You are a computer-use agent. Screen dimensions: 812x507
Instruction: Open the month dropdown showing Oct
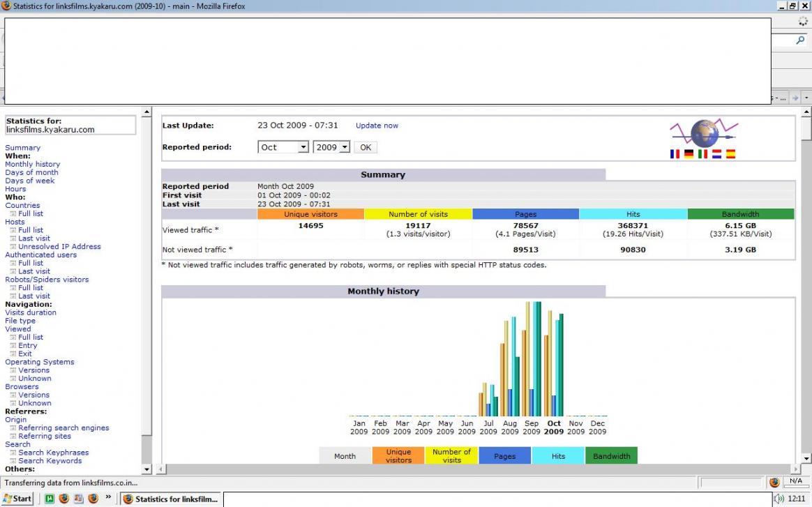point(283,147)
